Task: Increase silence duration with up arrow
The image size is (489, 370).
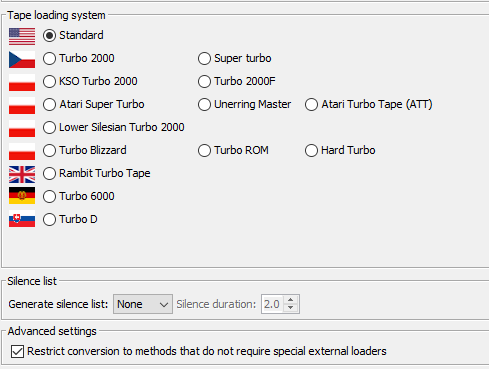Action: tap(291, 300)
